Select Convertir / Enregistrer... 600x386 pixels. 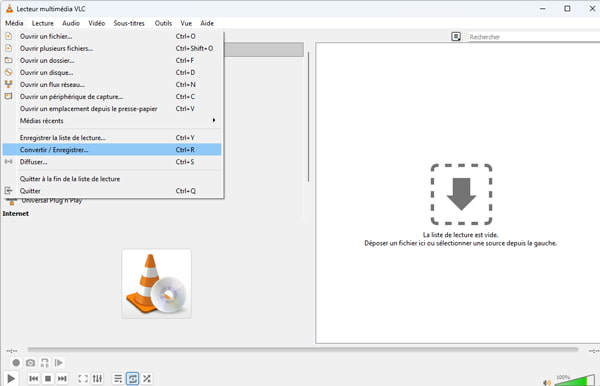112,150
